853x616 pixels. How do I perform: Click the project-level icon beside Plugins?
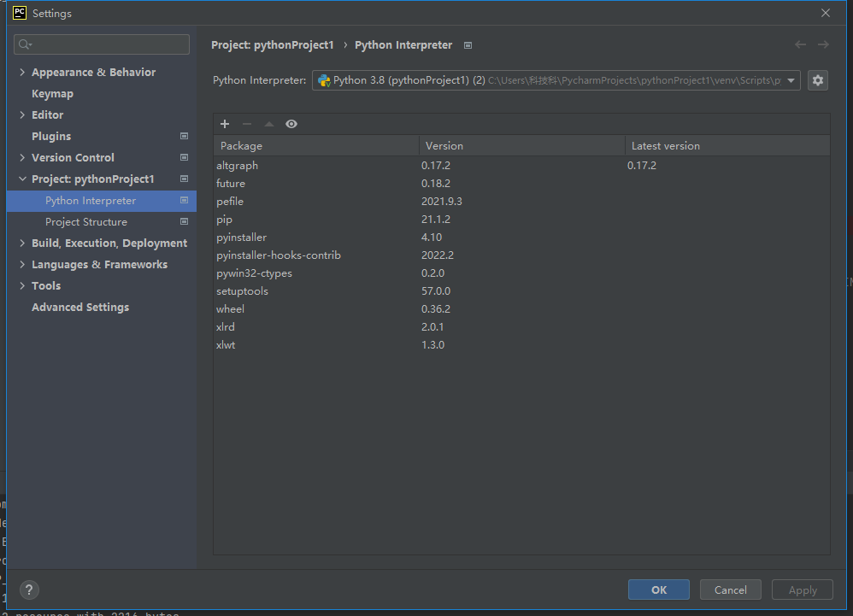click(x=184, y=136)
